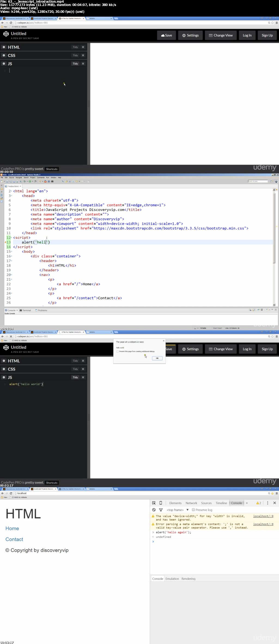
Task: Close the CSS editor panel in the empty-JS CodePen frame
Action: (83, 55)
